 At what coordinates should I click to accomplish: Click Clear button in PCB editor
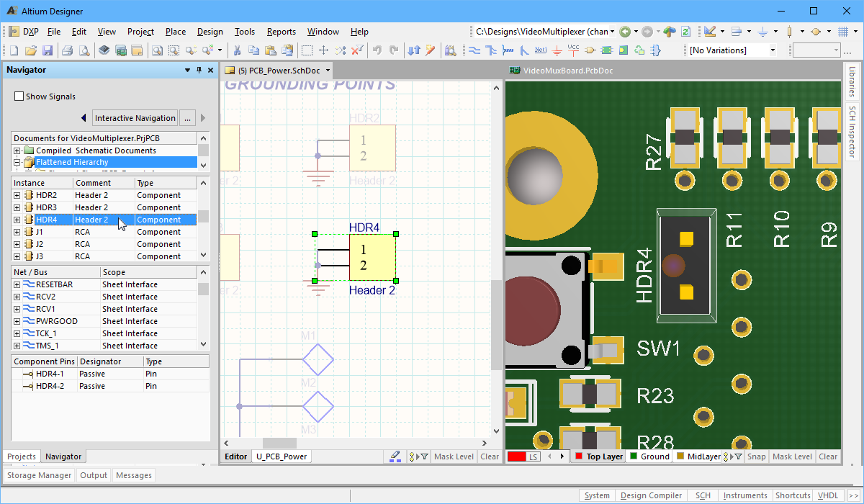[828, 456]
